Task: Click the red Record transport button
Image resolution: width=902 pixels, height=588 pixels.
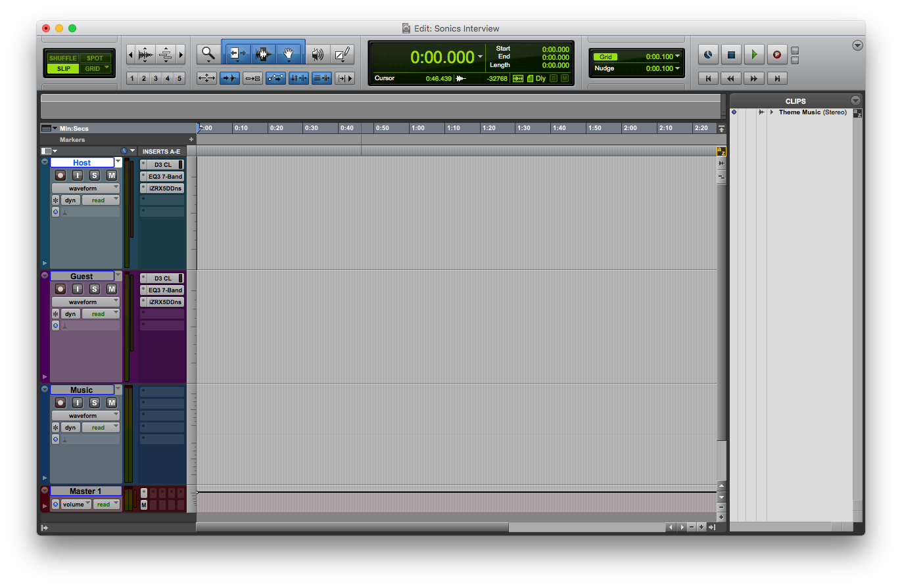Action: point(777,55)
